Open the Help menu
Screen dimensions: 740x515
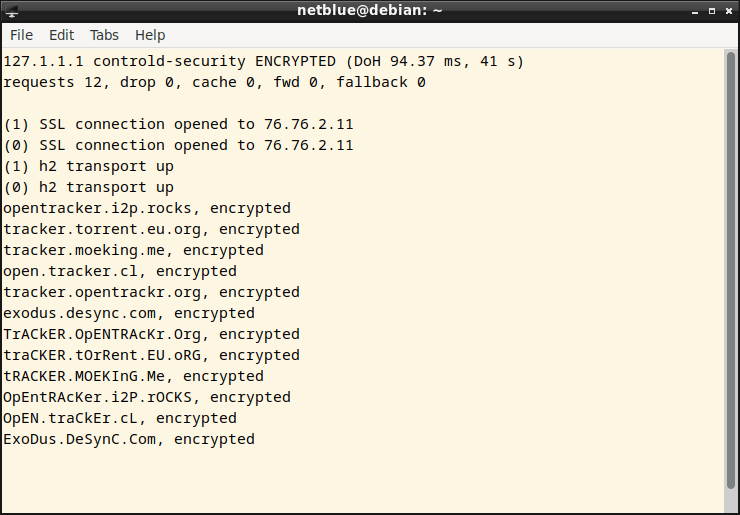150,35
